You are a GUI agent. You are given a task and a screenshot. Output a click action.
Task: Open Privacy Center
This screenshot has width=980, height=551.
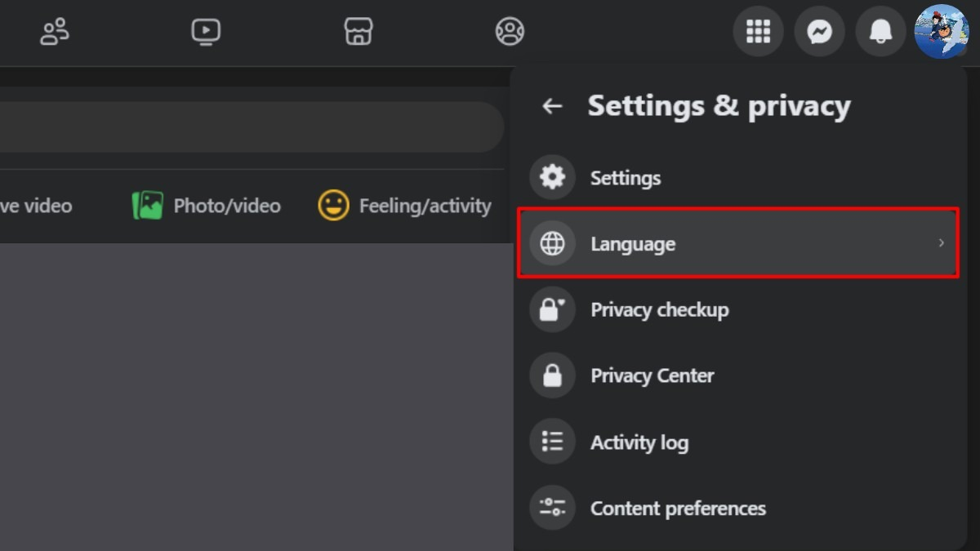pos(652,376)
